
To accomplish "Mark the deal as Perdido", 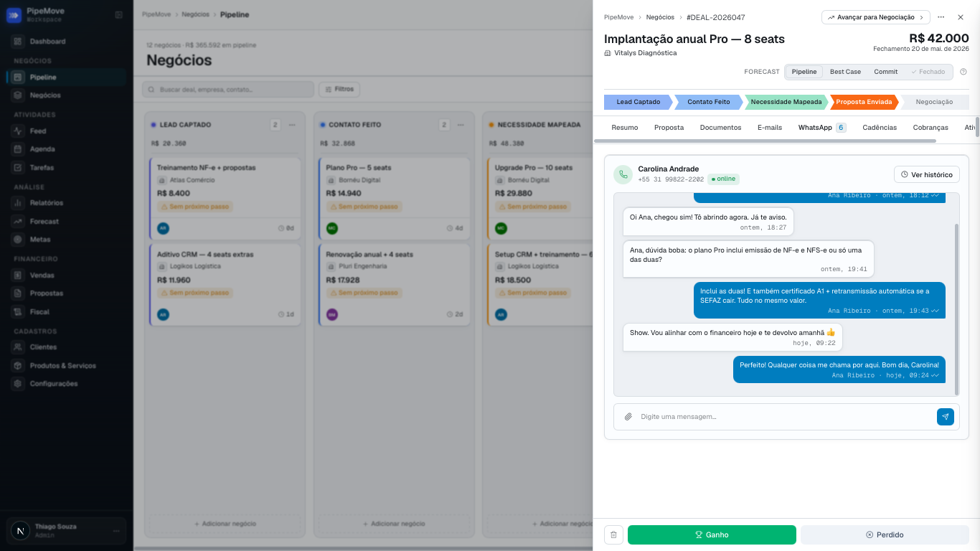I will pos(885,534).
